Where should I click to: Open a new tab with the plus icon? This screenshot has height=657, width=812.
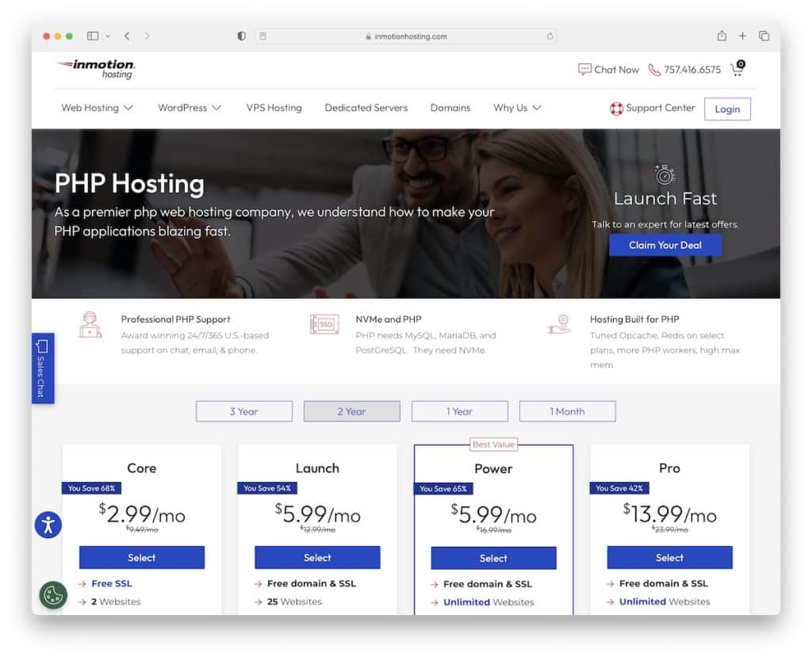click(x=742, y=36)
